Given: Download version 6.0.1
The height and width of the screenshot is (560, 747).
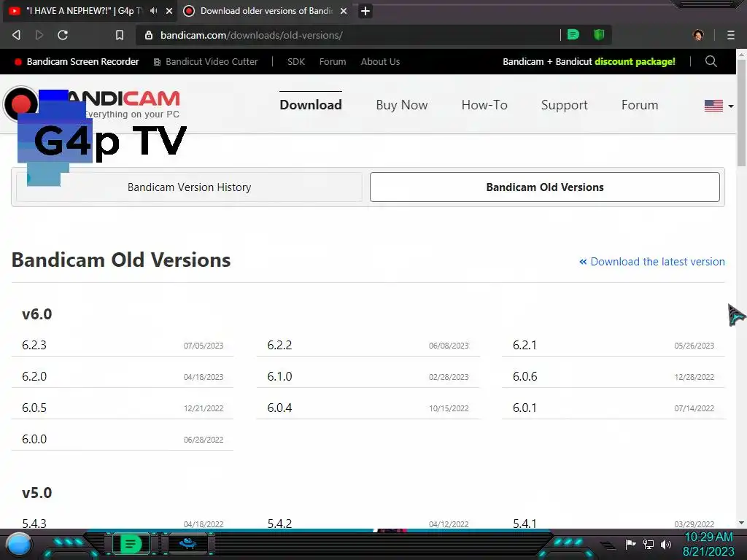Looking at the screenshot, I should [x=613, y=408].
